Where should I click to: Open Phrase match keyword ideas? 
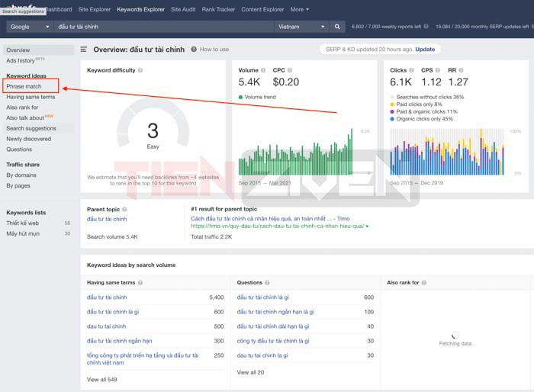point(24,86)
